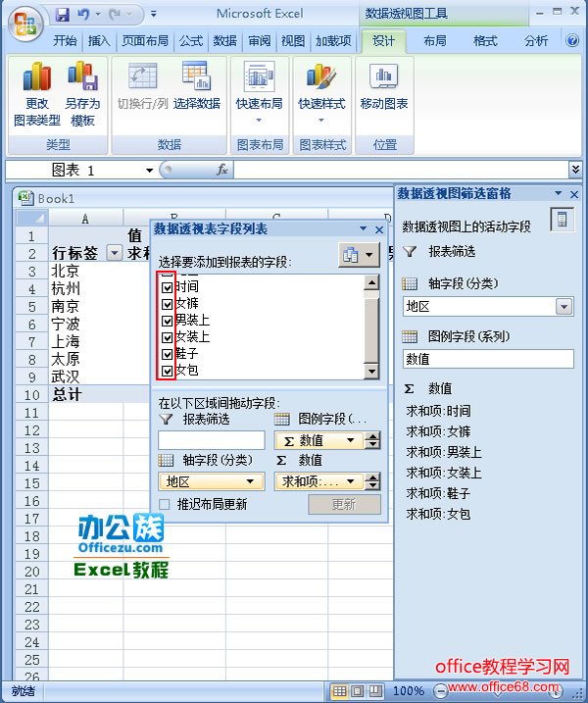This screenshot has height=703, width=588.
Task: Open field list layout options button
Action: tap(359, 255)
